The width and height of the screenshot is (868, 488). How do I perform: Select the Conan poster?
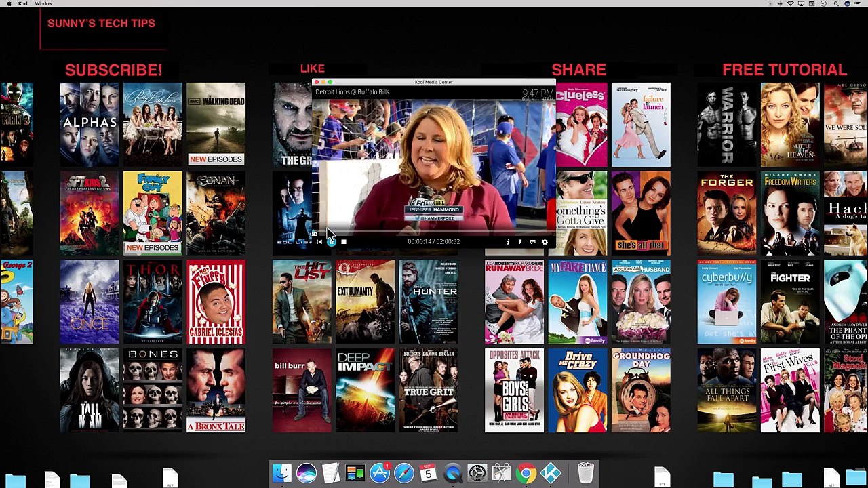pos(216,213)
